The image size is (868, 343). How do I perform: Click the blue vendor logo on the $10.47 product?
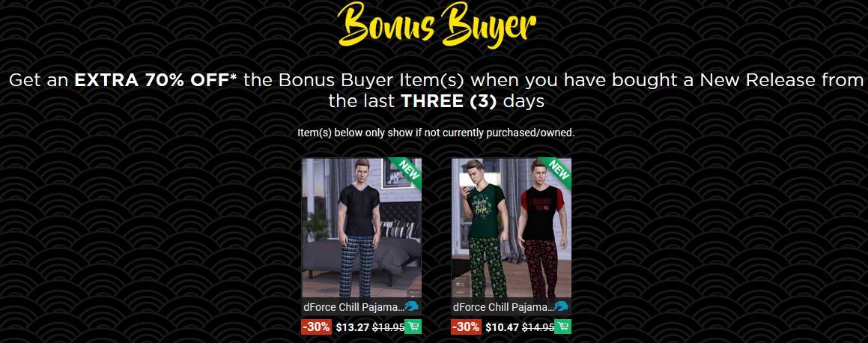562,306
